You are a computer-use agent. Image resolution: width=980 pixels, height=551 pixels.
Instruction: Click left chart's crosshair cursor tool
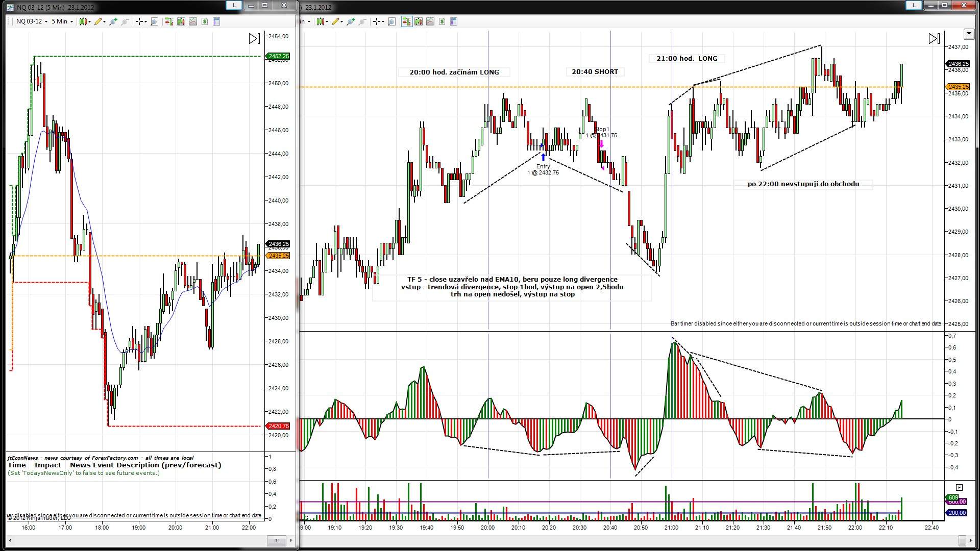click(x=140, y=21)
